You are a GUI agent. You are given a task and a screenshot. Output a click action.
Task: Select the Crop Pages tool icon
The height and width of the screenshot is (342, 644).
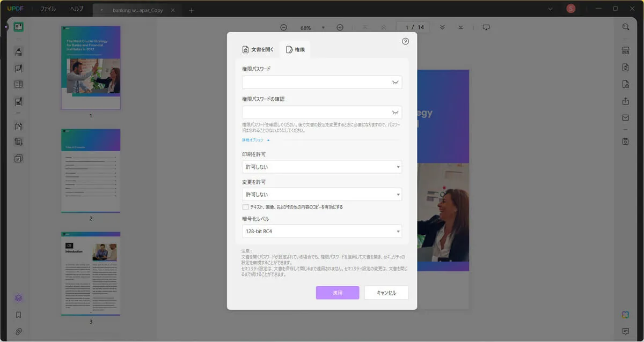pyautogui.click(x=18, y=142)
